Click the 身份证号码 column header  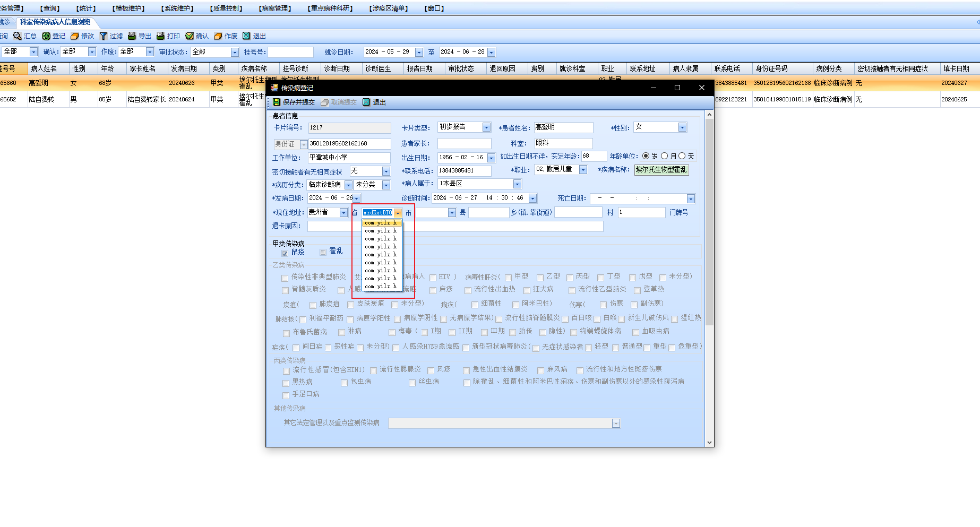coord(783,69)
